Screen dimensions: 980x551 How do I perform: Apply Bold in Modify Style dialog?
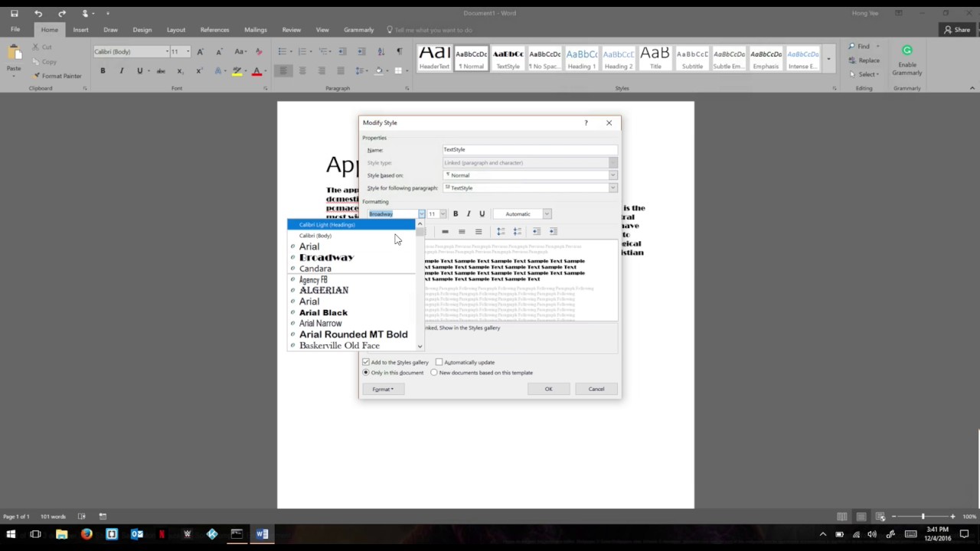point(456,214)
